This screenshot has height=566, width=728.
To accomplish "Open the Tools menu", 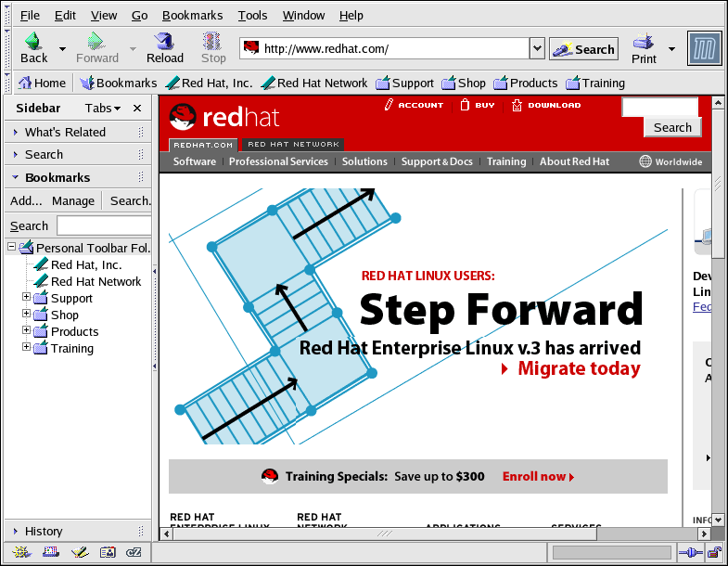I will (252, 16).
